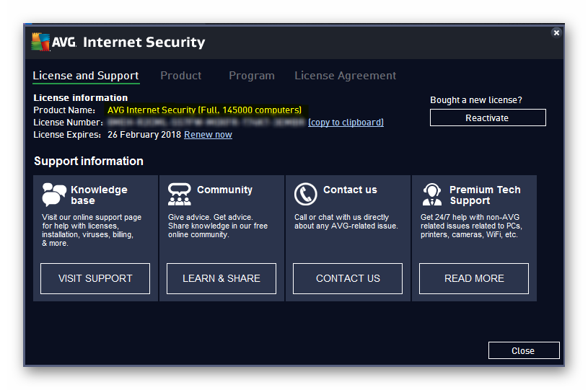Click the License information heading

pos(81,98)
